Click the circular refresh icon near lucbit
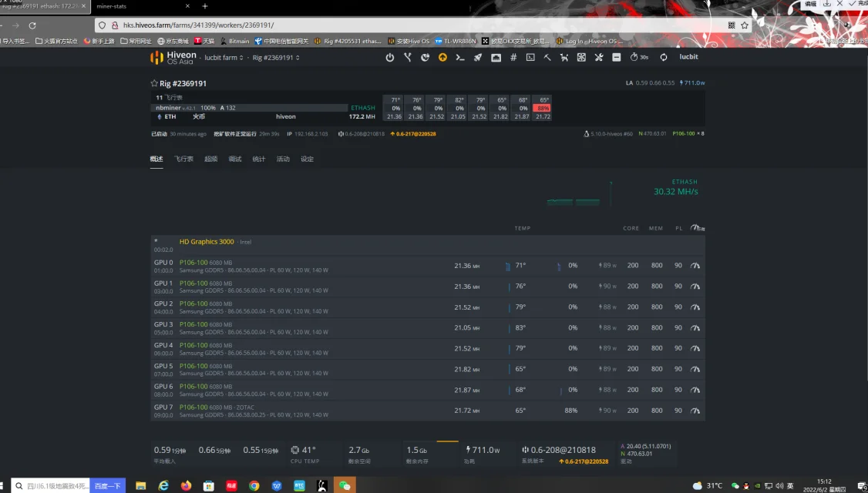The height and width of the screenshot is (493, 868). (x=663, y=58)
